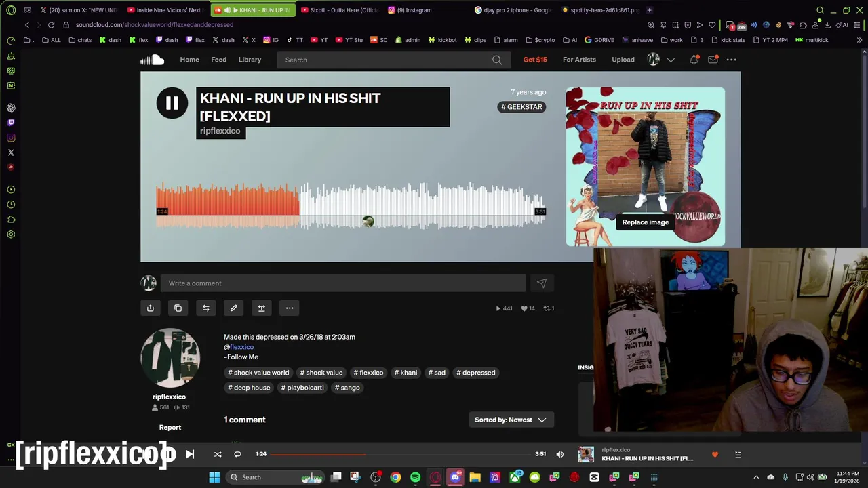Click the Windows Start button

[x=214, y=477]
